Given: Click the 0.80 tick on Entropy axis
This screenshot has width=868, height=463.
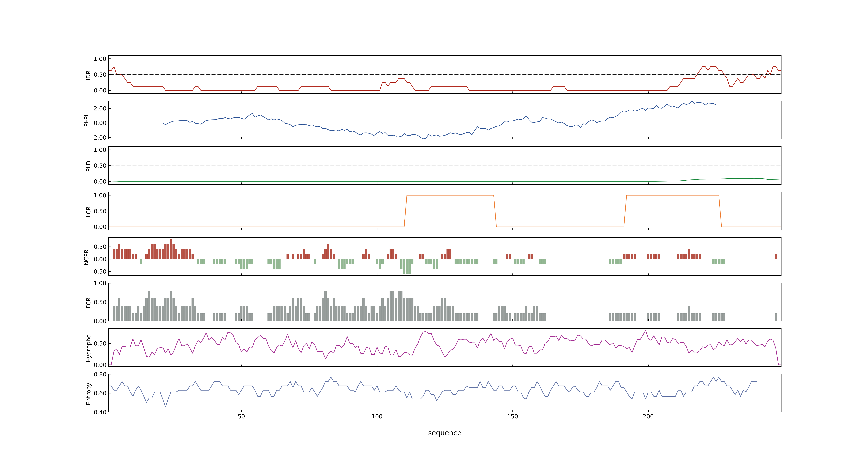Looking at the screenshot, I should pyautogui.click(x=100, y=374).
